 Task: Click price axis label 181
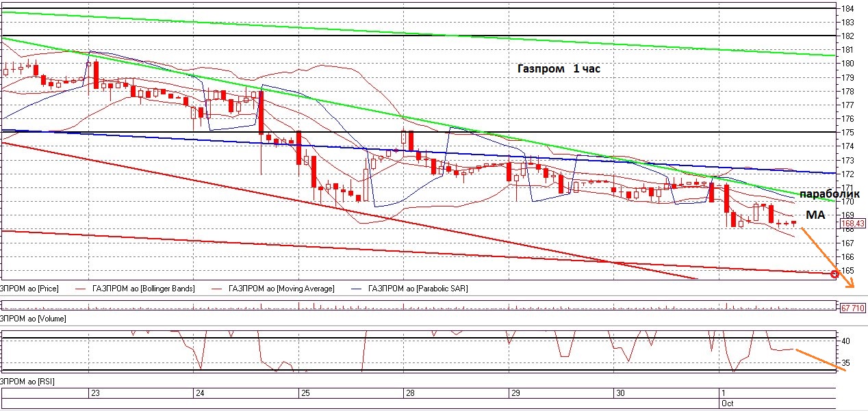click(x=847, y=49)
